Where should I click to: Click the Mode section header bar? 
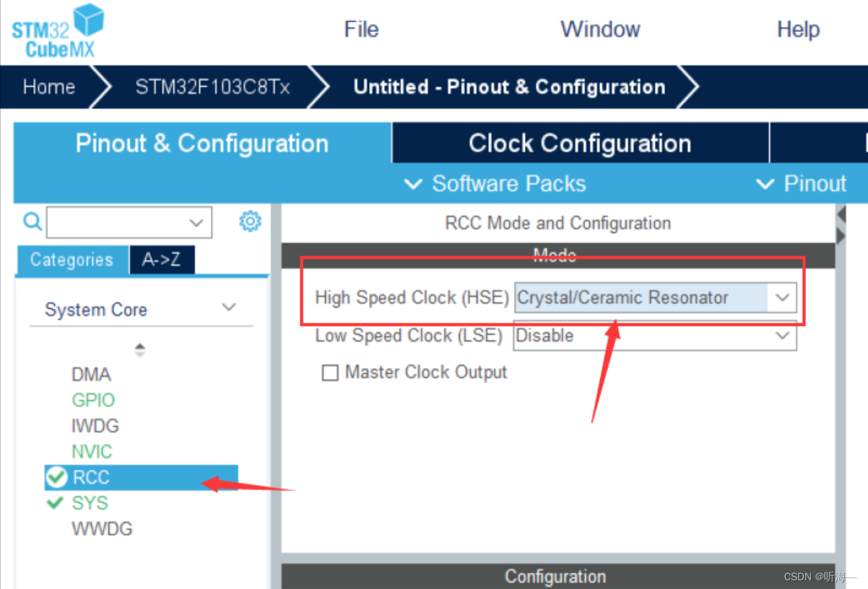557,256
